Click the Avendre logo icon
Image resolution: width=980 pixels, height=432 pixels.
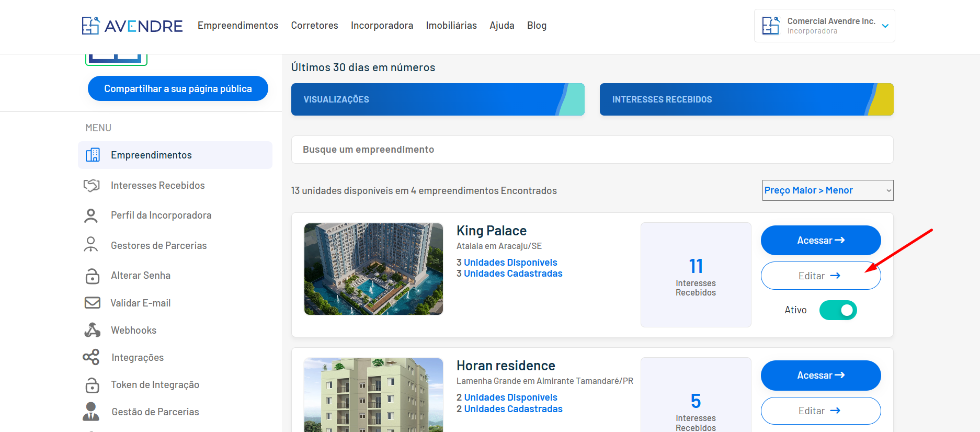click(90, 26)
